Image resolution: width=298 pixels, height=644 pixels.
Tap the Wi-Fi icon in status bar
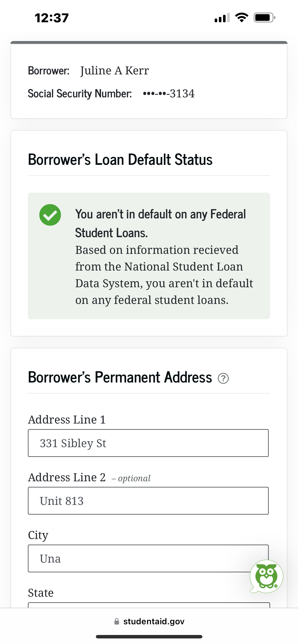(x=241, y=17)
